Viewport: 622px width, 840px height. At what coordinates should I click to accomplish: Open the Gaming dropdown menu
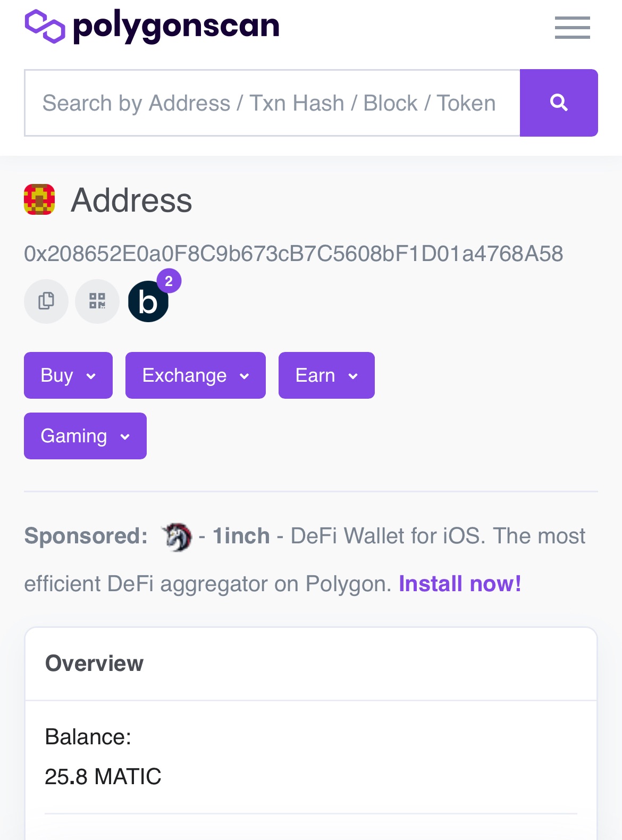click(85, 436)
